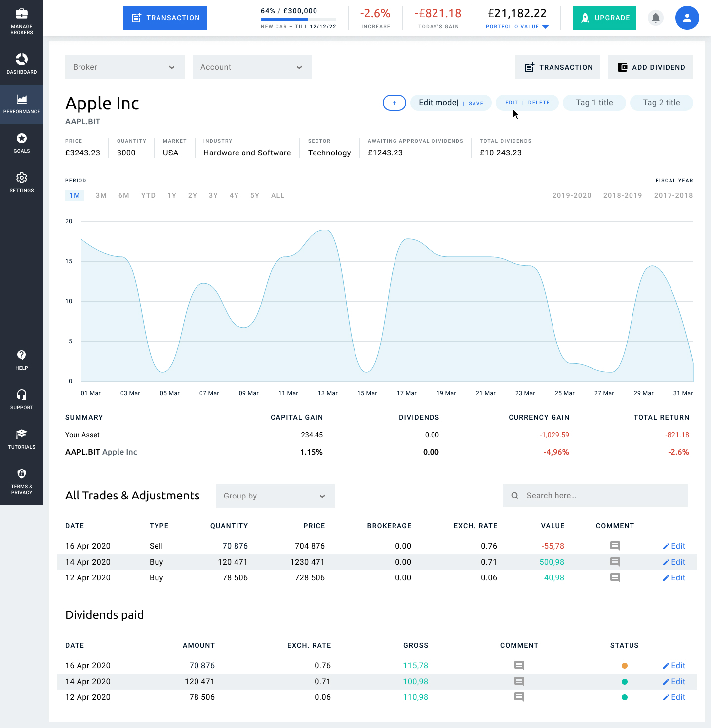Edit the 16 Apr 2020 Sell trade
The width and height of the screenshot is (711, 728).
[674, 546]
